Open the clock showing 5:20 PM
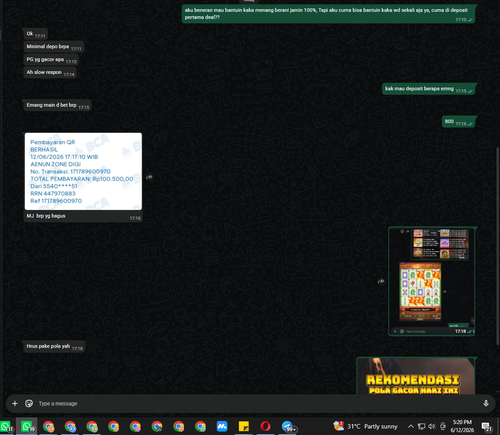Screen dimensions: 500x435 pyautogui.click(x=462, y=426)
